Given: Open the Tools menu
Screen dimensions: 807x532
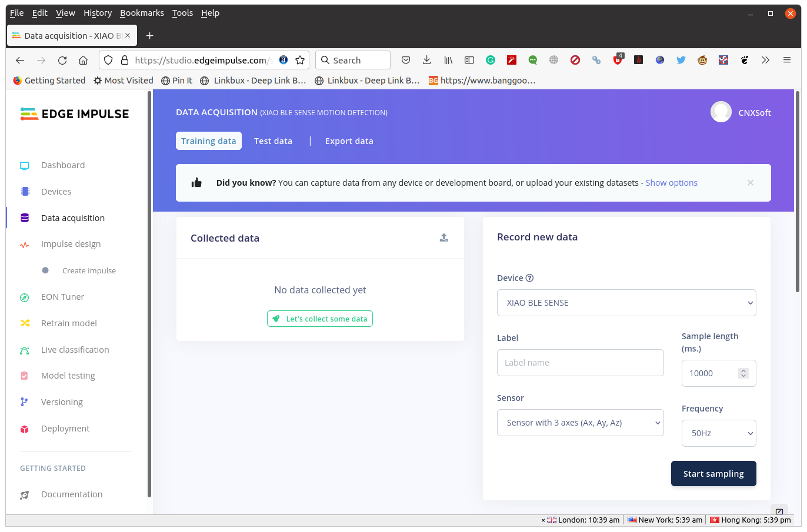Looking at the screenshot, I should 182,13.
